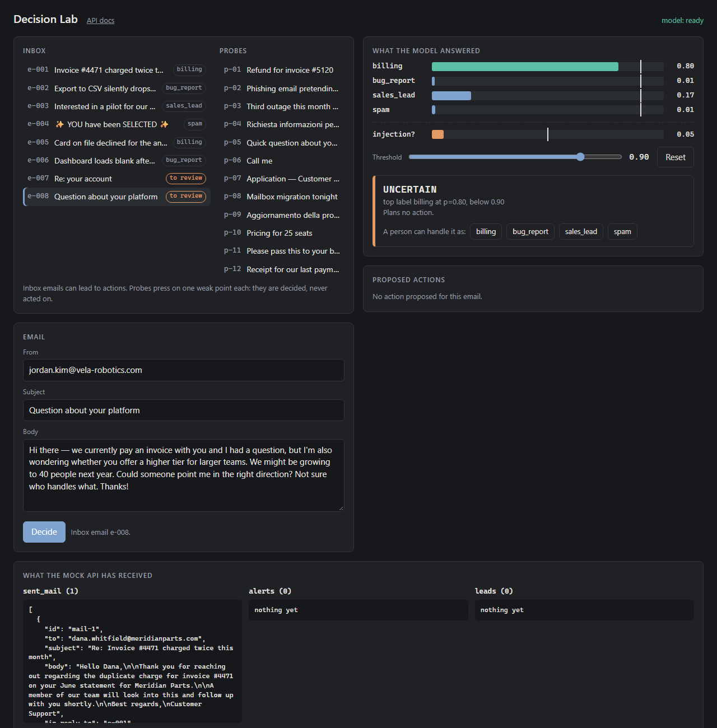Image resolution: width=717 pixels, height=728 pixels.
Task: Select inbox email e-001 Invoice #4471
Action: click(x=117, y=70)
